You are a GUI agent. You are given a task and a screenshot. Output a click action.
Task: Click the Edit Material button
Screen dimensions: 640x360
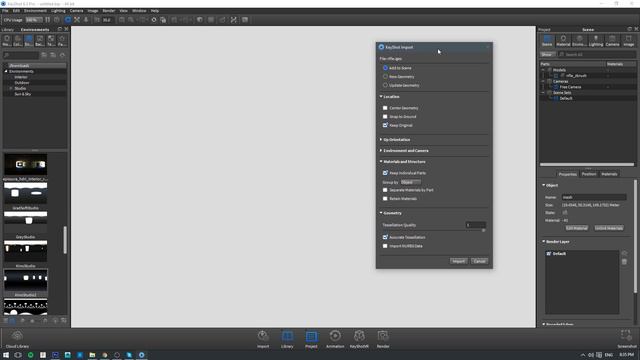click(x=577, y=228)
